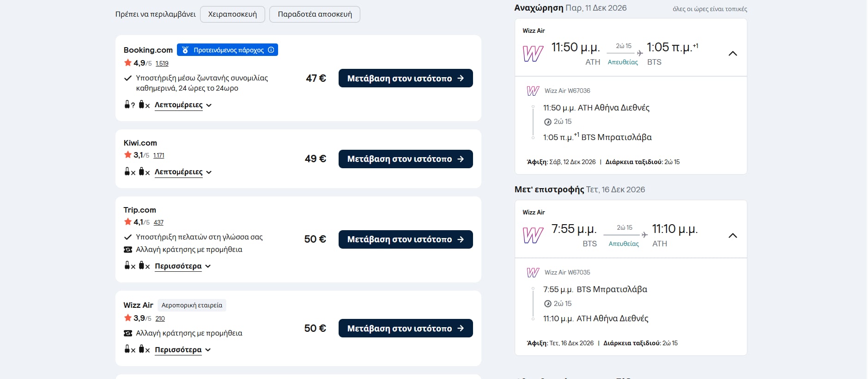Click cabin bag icon in Wizz Air offer
The height and width of the screenshot is (379, 868).
[x=127, y=349]
